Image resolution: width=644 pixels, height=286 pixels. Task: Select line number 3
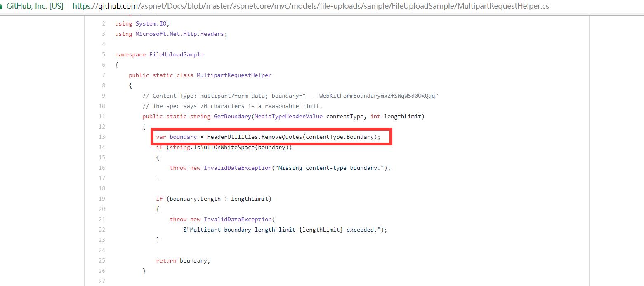103,34
